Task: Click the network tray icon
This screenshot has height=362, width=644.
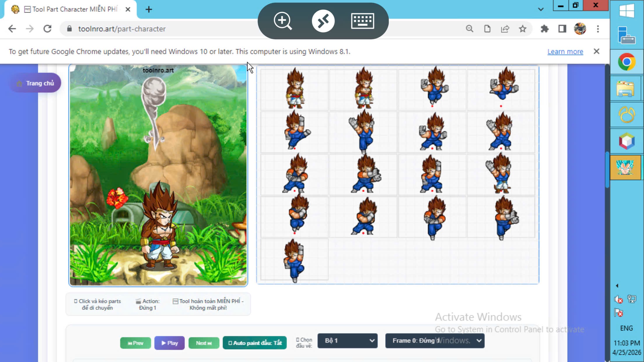Action: click(x=632, y=299)
